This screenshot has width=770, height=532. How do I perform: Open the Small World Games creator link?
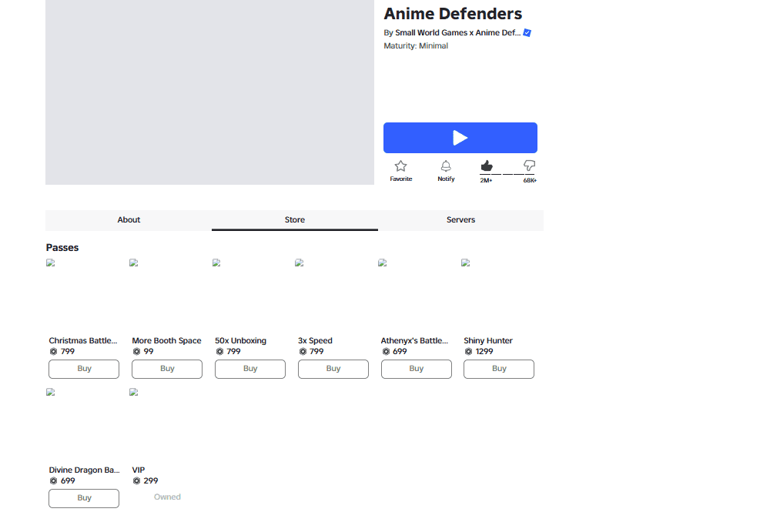(457, 33)
